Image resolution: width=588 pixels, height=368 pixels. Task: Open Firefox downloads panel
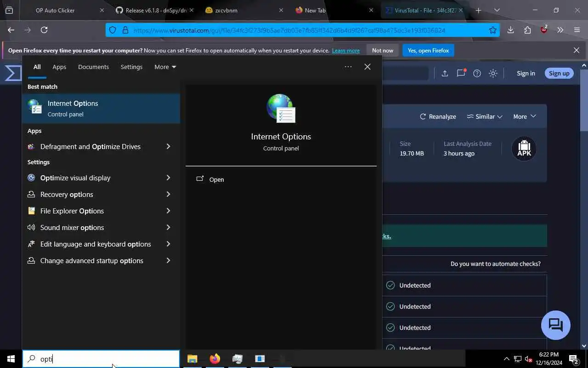pyautogui.click(x=510, y=30)
